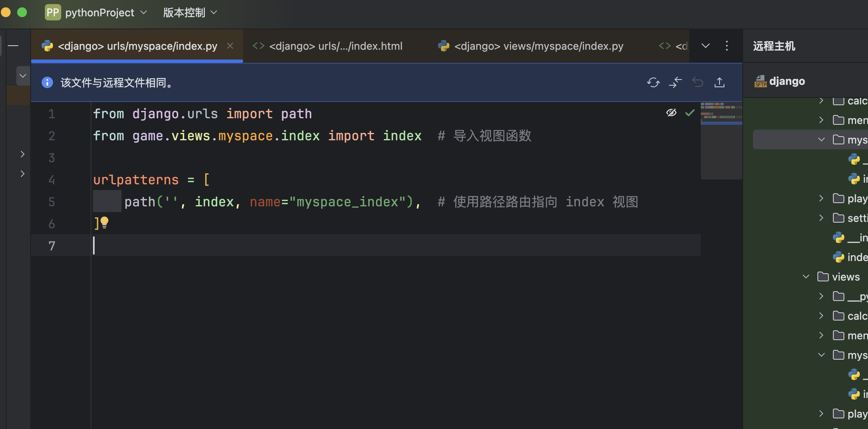Click the left sidebar dropdown chevron button
Image resolution: width=868 pixels, height=429 pixels.
pyautogui.click(x=23, y=76)
